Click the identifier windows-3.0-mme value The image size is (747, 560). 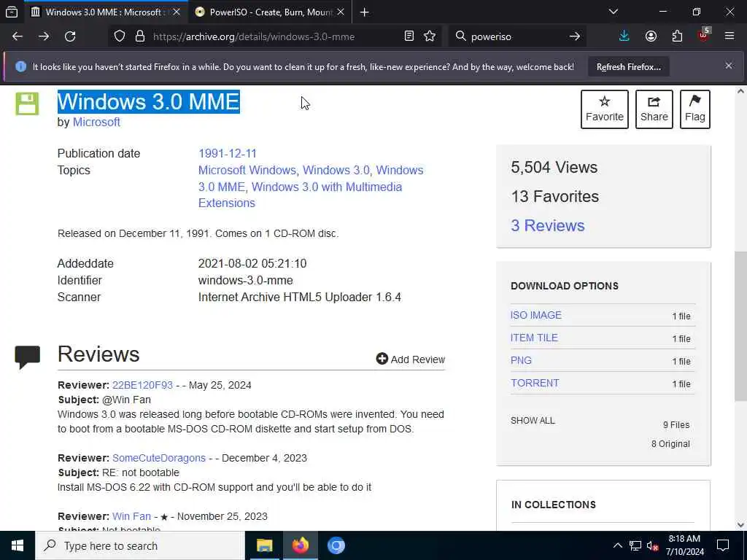coord(245,280)
